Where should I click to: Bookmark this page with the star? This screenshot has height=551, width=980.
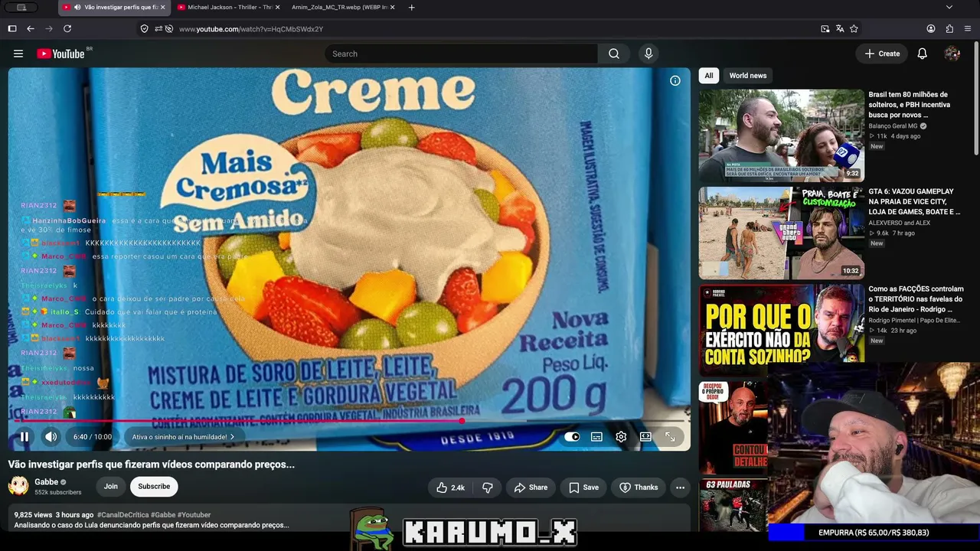[854, 29]
